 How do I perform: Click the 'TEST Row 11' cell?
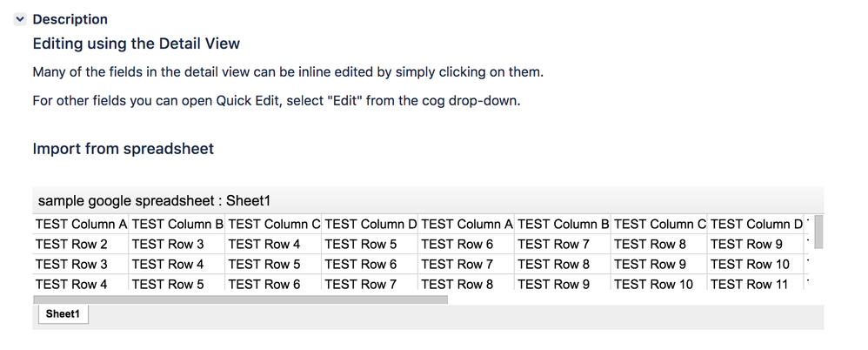coord(750,285)
